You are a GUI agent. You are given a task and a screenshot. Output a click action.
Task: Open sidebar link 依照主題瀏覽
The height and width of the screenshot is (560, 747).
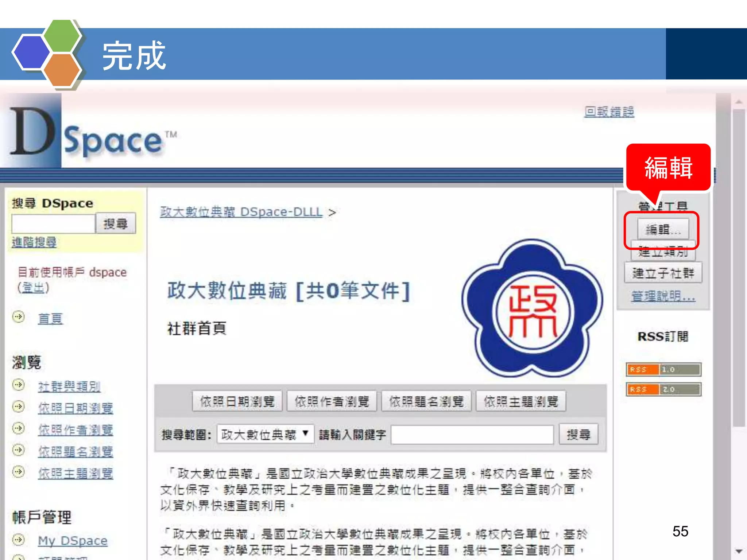point(76,474)
